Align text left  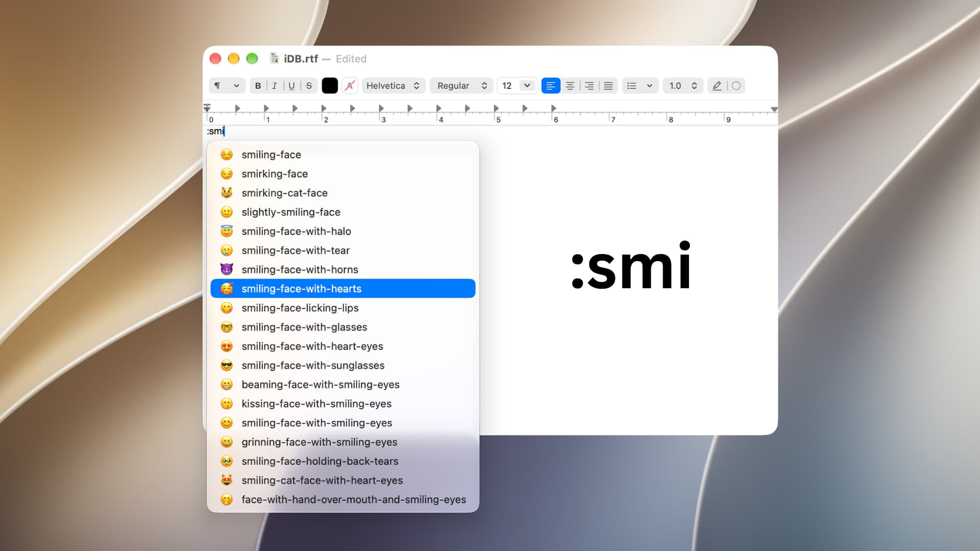pyautogui.click(x=551, y=86)
